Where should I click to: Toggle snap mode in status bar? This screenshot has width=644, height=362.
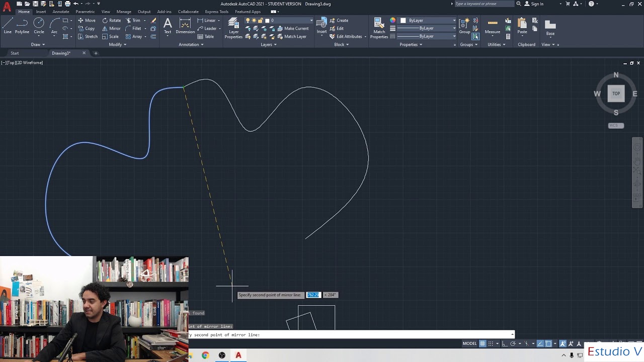point(491,343)
